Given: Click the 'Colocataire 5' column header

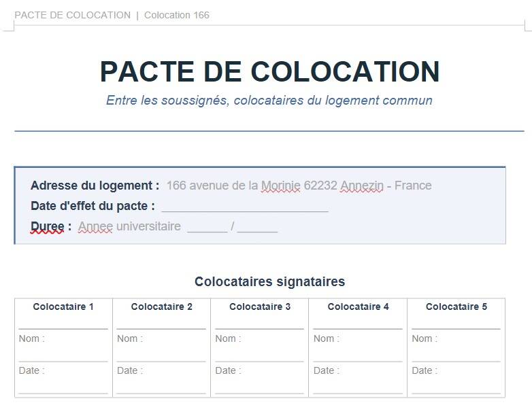Looking at the screenshot, I should pyautogui.click(x=456, y=307).
